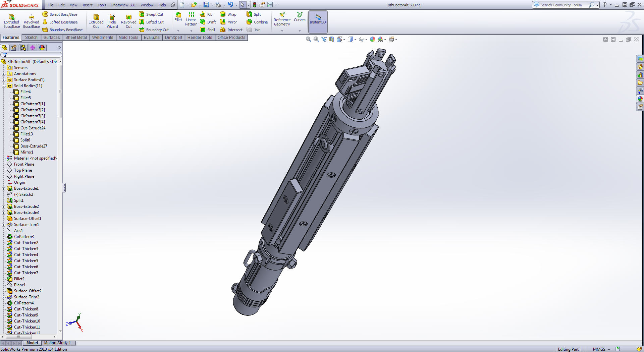
Task: Select the Split tool
Action: pos(254,14)
